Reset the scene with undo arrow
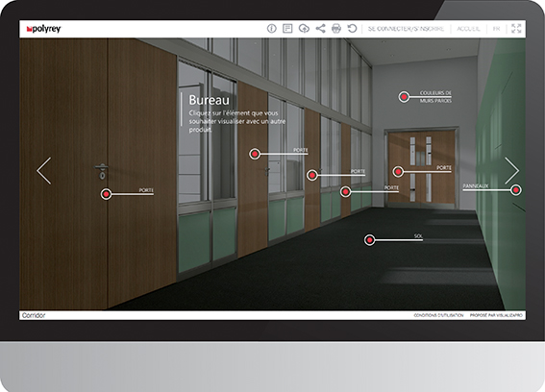The image size is (545, 392). [x=352, y=29]
